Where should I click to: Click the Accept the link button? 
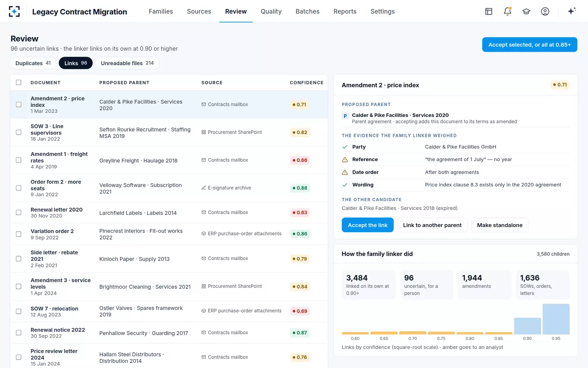coord(367,225)
